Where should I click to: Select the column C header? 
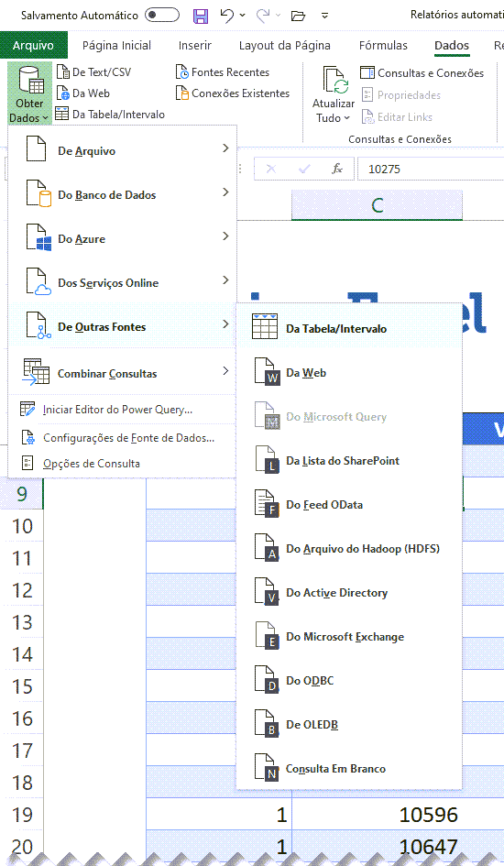coord(377,205)
